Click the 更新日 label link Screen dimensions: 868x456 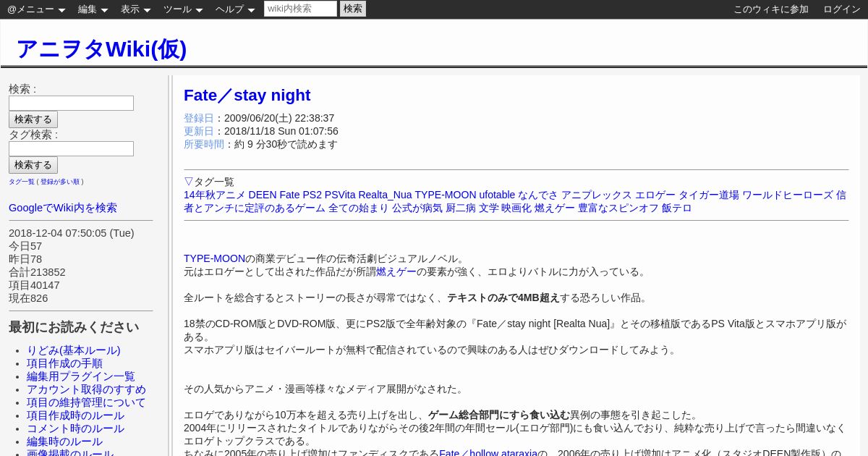199,131
